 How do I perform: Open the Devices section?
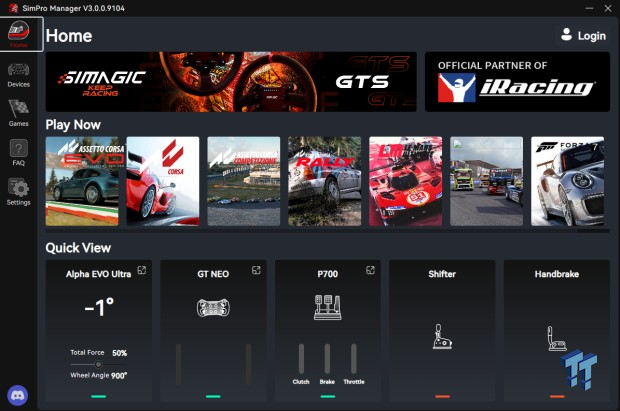[x=19, y=75]
